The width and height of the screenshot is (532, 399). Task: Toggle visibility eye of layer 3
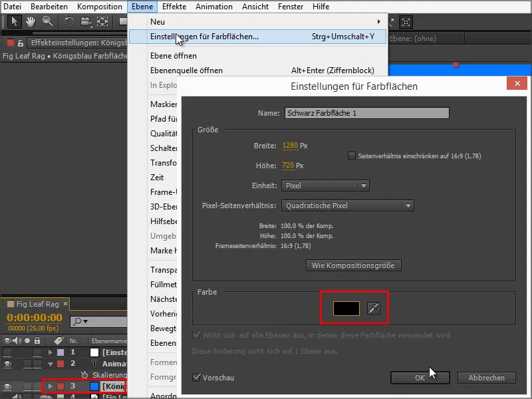pyautogui.click(x=7, y=386)
